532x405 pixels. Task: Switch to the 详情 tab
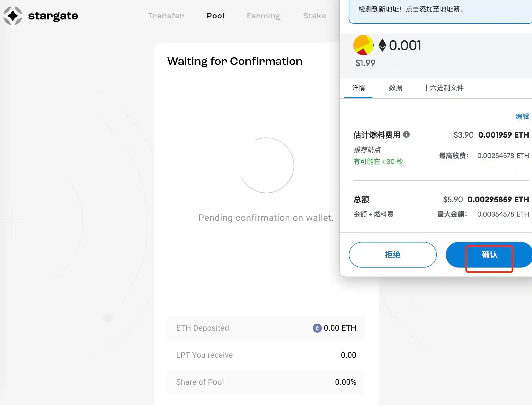tap(358, 88)
